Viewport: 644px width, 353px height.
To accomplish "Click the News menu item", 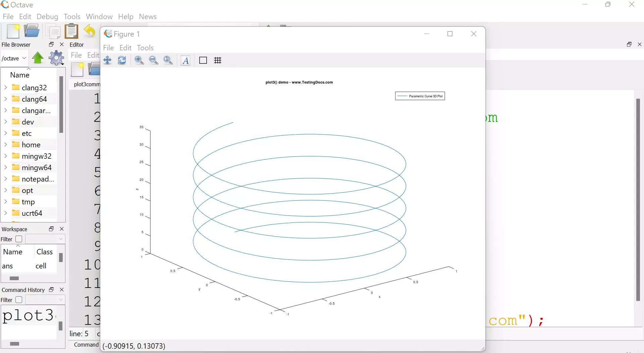I will (148, 16).
